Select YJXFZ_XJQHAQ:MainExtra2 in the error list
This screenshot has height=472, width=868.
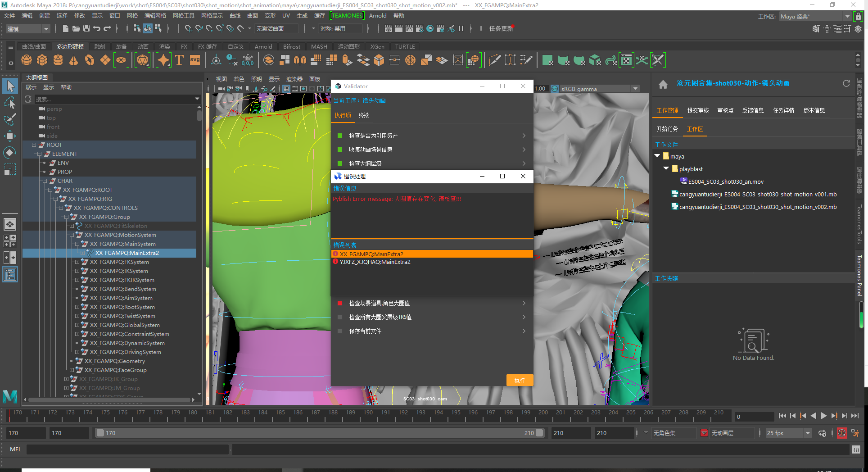pos(375,262)
